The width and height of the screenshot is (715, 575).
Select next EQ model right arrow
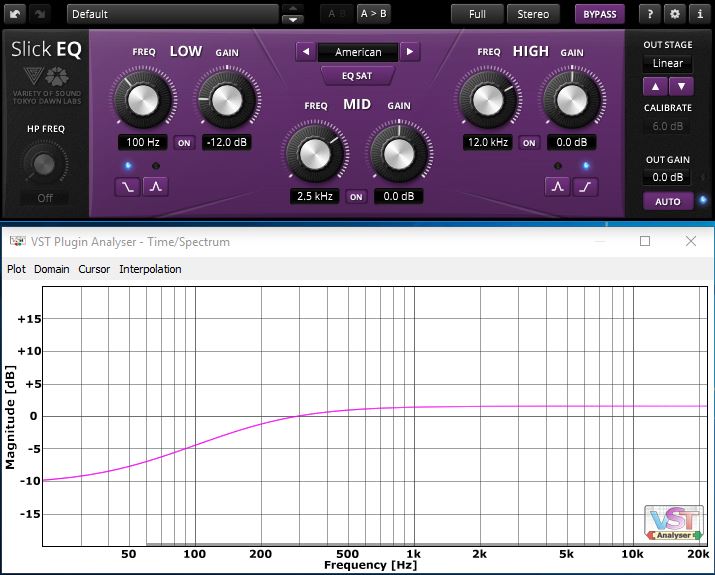[x=410, y=52]
